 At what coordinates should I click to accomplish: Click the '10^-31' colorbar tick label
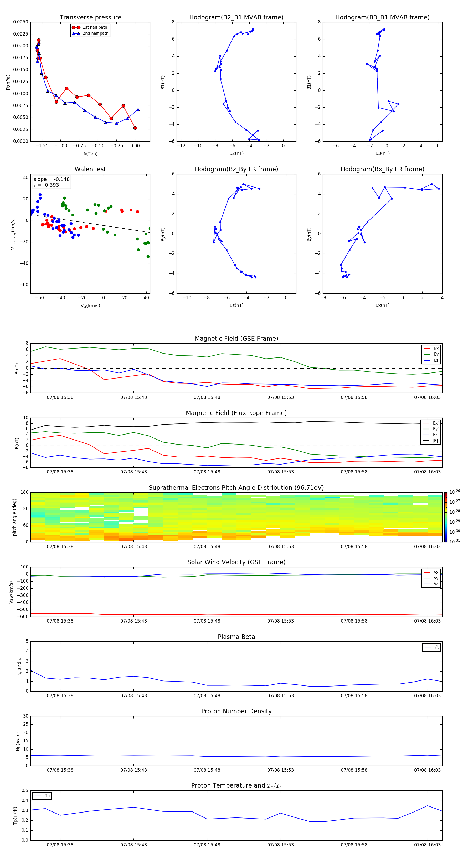455,542
